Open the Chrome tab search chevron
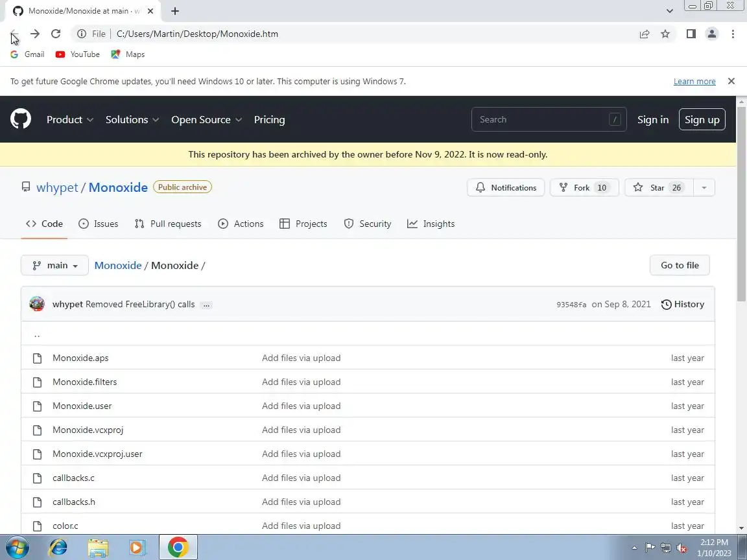This screenshot has height=560, width=747. tap(669, 11)
